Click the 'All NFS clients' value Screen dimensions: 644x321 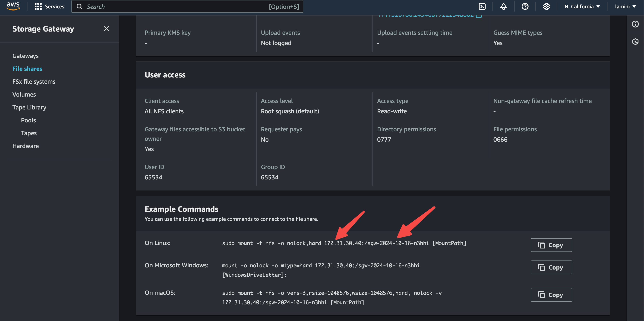click(164, 111)
